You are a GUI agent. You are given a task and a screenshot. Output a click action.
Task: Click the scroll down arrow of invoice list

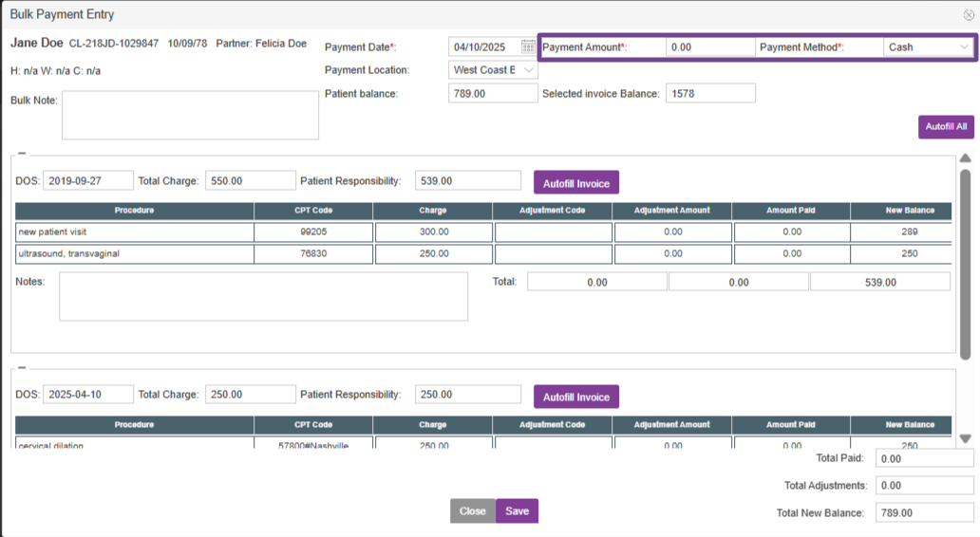(966, 438)
